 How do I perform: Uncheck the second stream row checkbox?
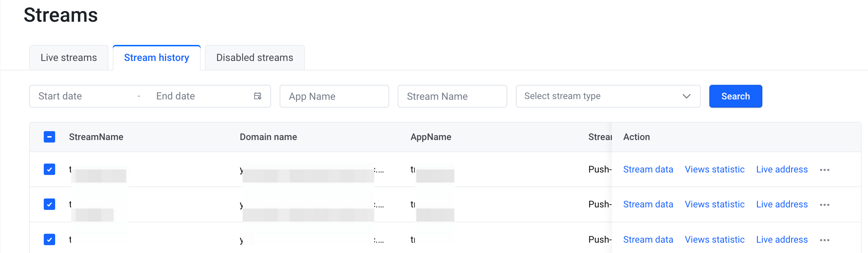tap(49, 204)
